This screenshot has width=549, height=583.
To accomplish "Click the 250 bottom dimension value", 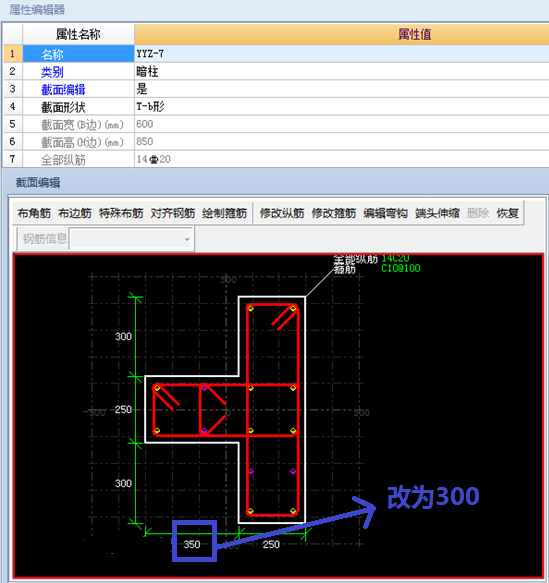I will tap(271, 544).
